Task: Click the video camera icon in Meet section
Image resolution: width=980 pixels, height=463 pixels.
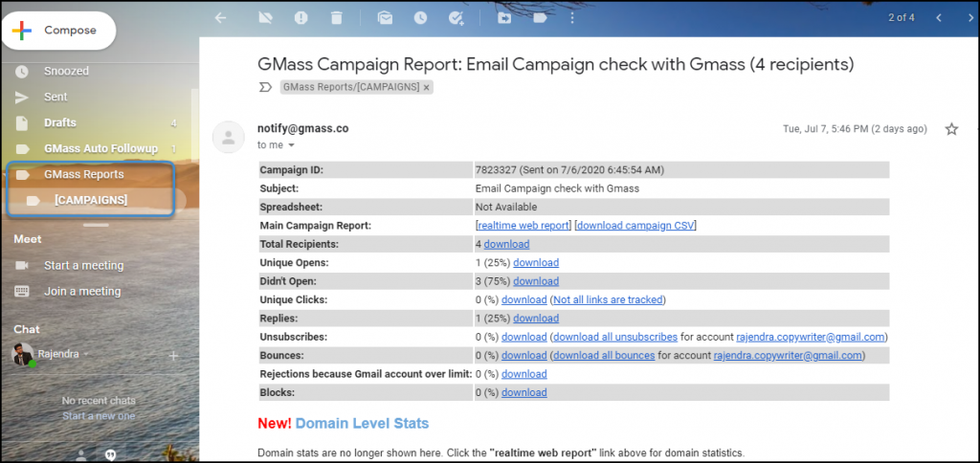Action: (x=22, y=266)
